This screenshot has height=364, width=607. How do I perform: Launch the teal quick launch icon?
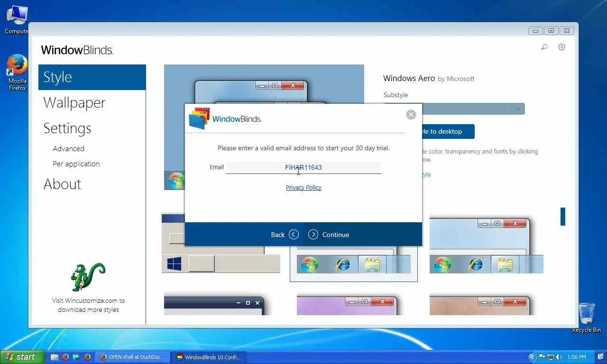pyautogui.click(x=76, y=357)
